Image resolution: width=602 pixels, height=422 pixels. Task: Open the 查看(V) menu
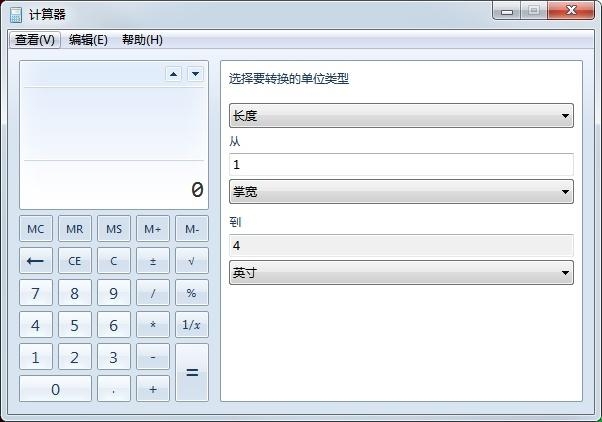35,40
